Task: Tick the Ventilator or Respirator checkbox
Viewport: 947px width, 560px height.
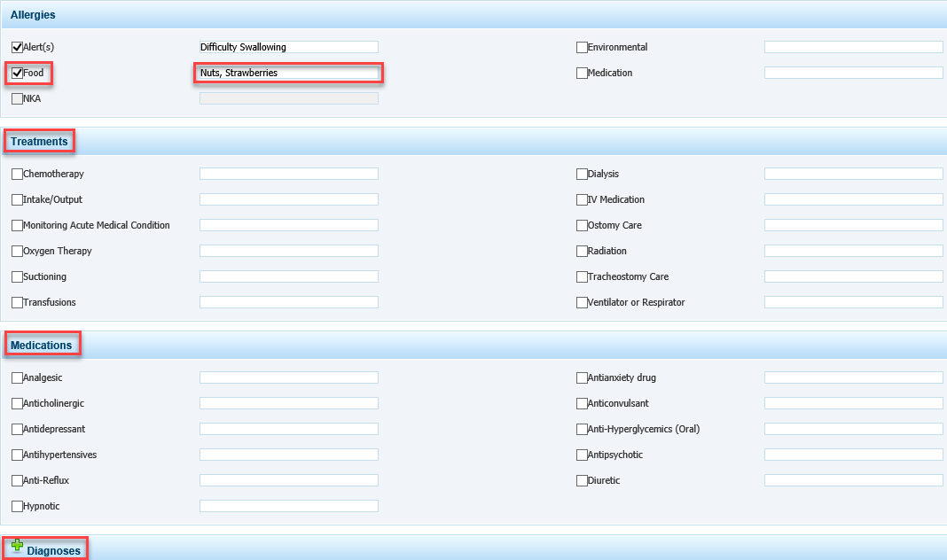Action: pyautogui.click(x=582, y=303)
